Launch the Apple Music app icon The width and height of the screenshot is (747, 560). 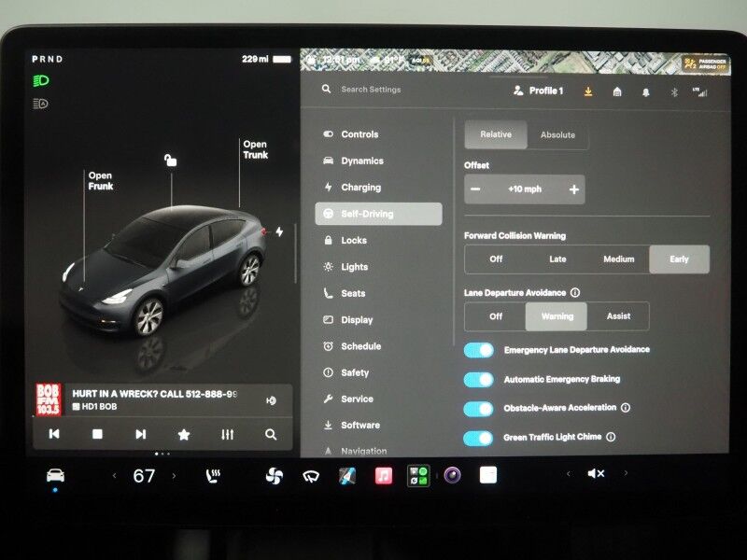[384, 475]
